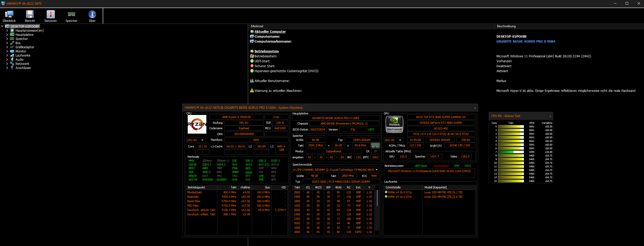
Task: Open the CPU #0 selector dropdown
Action: click(196, 140)
